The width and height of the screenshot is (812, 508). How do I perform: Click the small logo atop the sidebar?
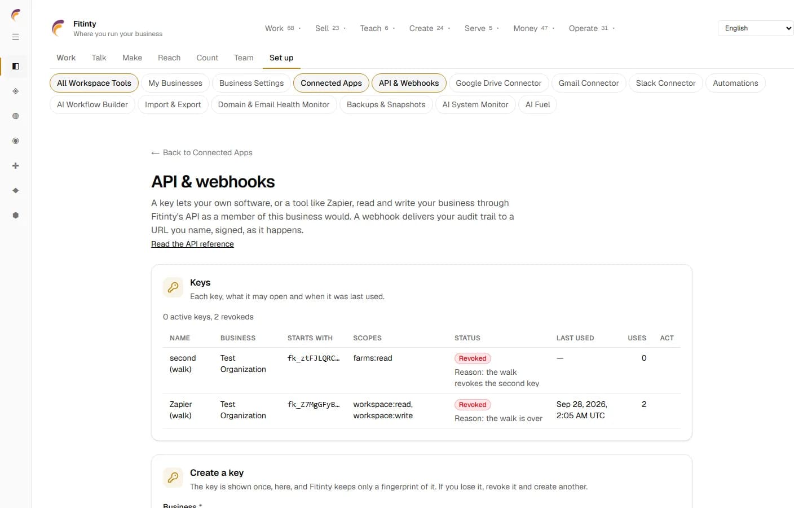tap(16, 15)
